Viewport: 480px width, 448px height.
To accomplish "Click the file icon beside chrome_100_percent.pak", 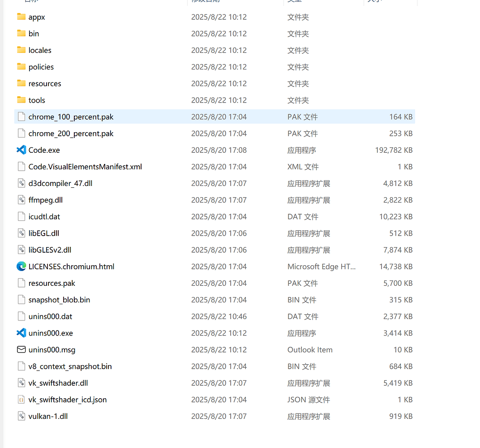I will click(21, 116).
